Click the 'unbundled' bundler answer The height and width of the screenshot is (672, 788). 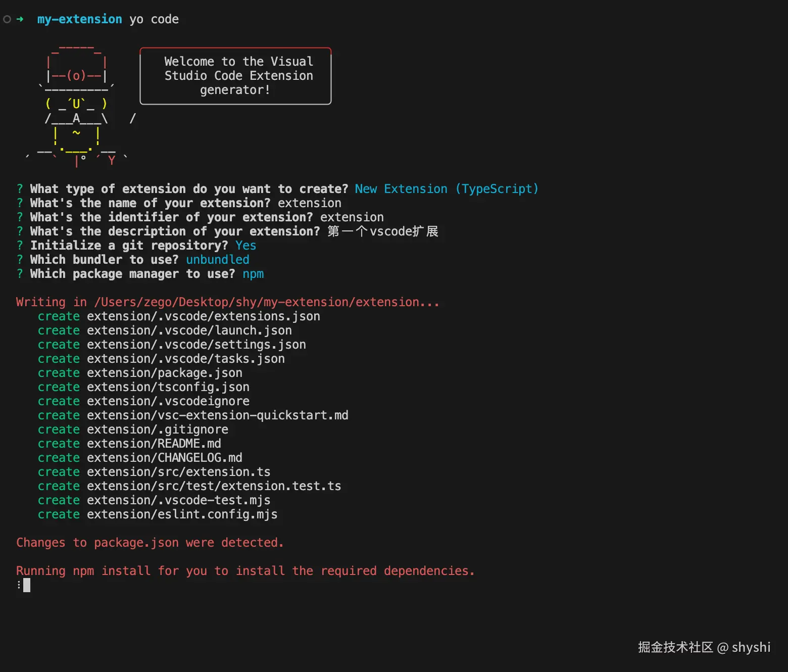click(x=218, y=260)
